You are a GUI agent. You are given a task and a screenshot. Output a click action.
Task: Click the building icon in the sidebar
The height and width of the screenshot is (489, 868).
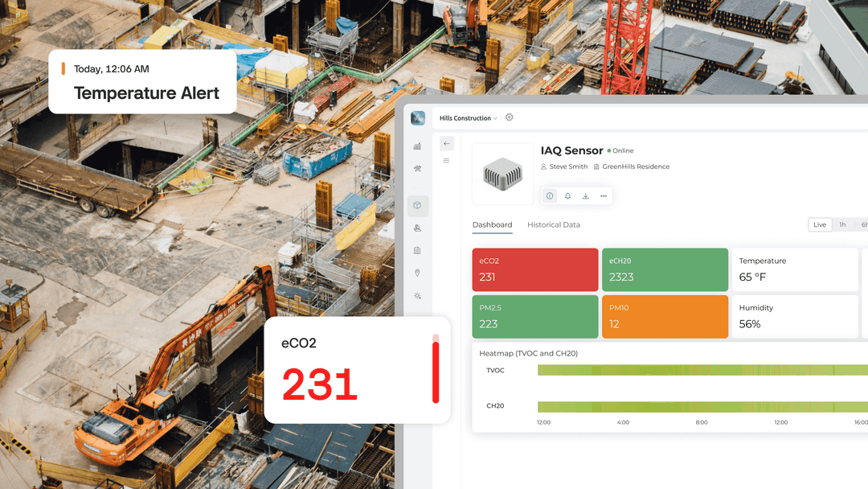click(x=417, y=250)
